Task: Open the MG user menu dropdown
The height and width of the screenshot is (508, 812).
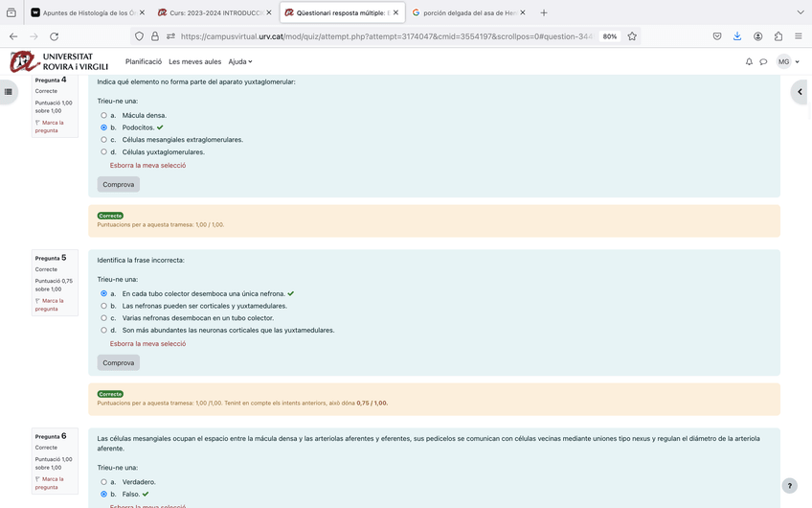Action: coord(788,61)
